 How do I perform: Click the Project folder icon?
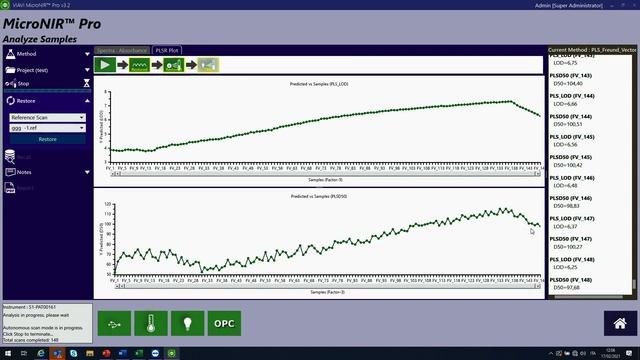click(10, 70)
